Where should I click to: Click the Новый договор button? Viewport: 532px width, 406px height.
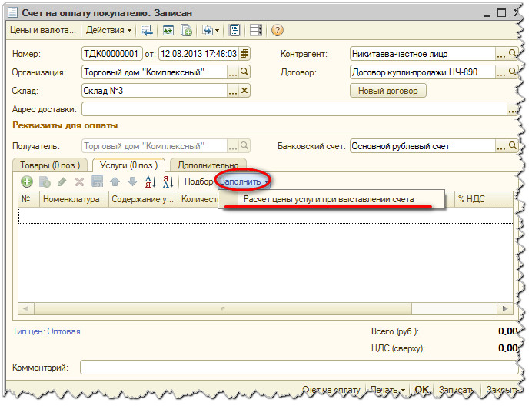pyautogui.click(x=388, y=91)
